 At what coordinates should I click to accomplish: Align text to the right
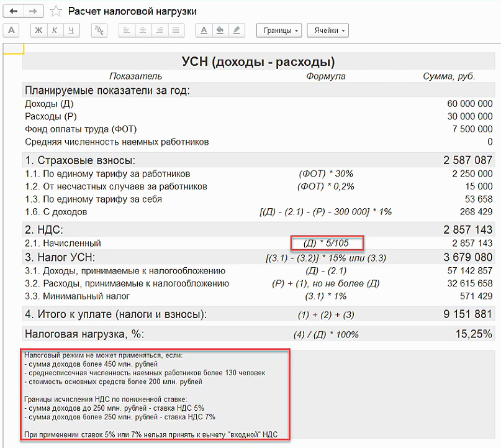(x=160, y=30)
